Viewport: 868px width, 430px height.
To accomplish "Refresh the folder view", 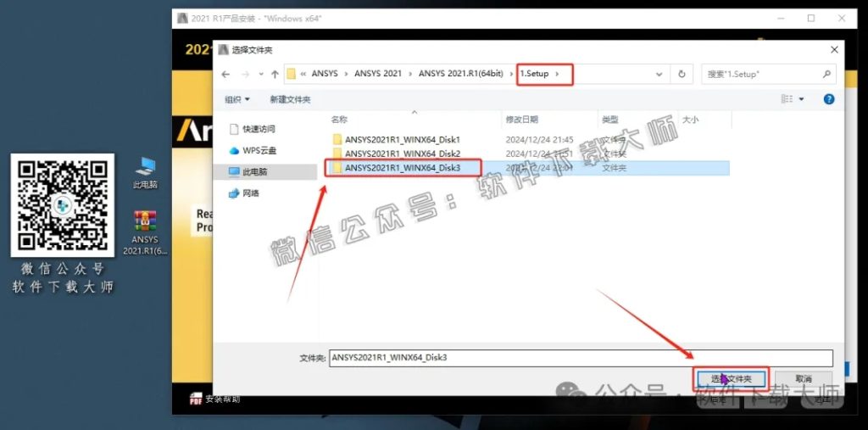I will point(682,74).
